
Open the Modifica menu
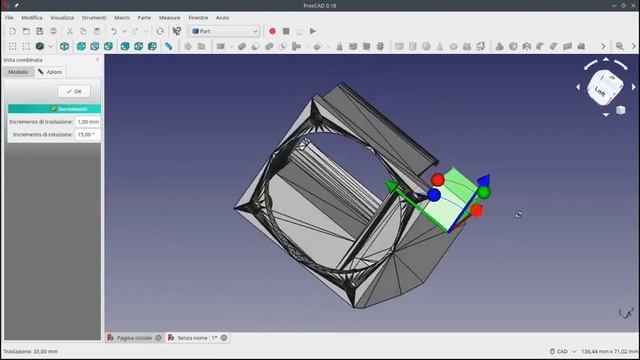click(32, 18)
